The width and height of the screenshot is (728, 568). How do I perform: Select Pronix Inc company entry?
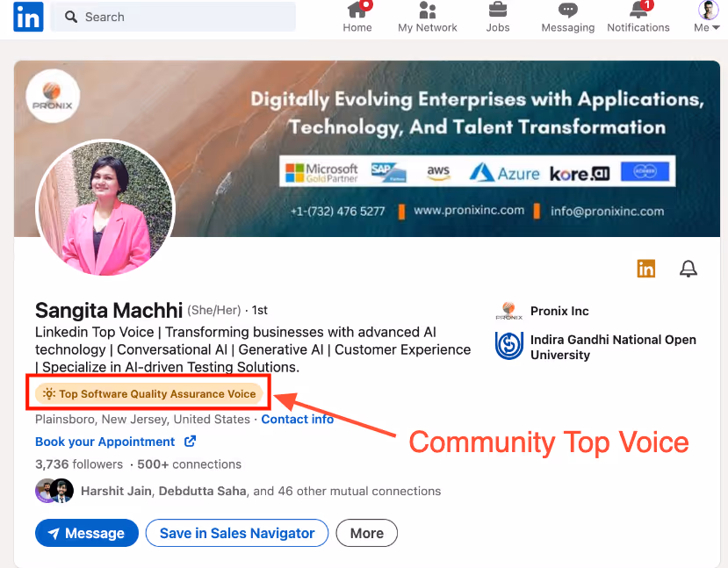[559, 311]
